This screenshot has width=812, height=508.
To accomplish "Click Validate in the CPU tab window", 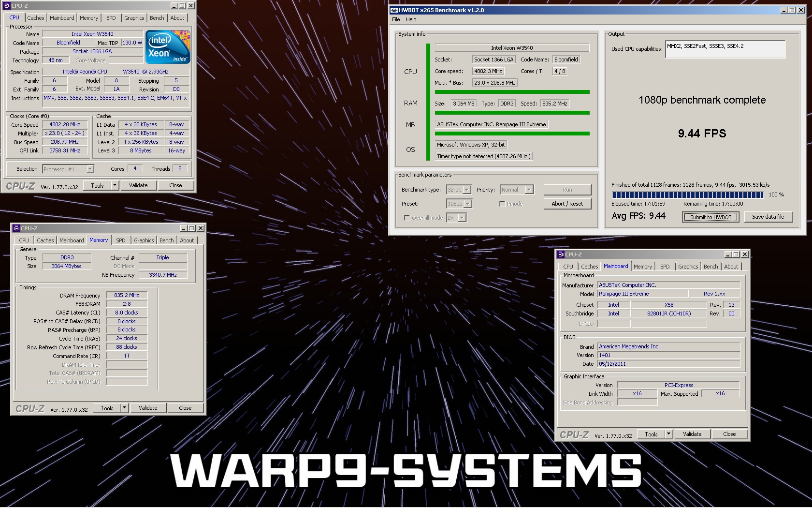I will click(138, 185).
